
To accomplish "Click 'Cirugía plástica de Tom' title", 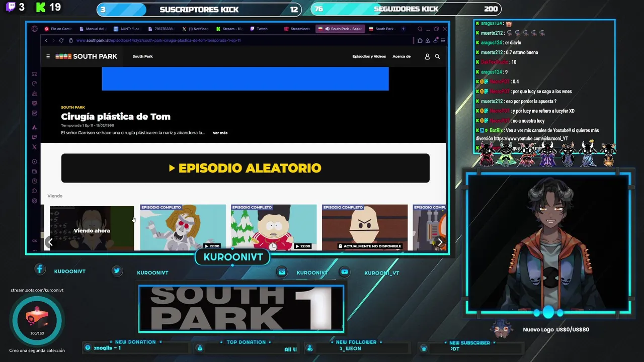I will click(116, 117).
